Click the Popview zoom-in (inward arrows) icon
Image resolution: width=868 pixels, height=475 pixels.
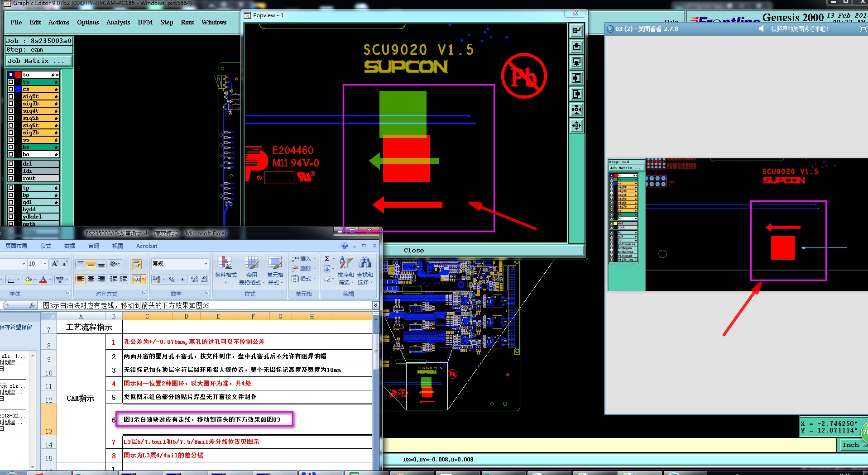(x=576, y=110)
